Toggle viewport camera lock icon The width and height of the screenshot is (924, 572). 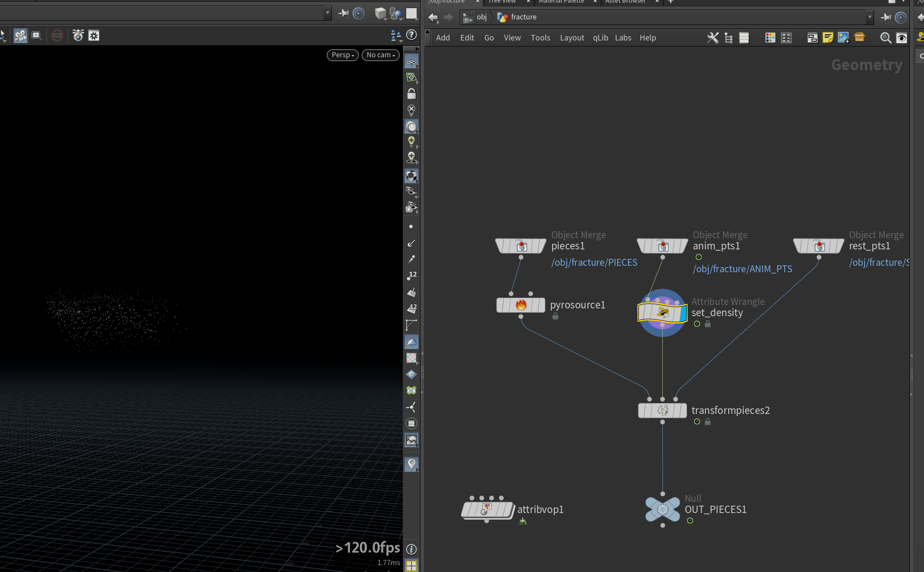(411, 93)
